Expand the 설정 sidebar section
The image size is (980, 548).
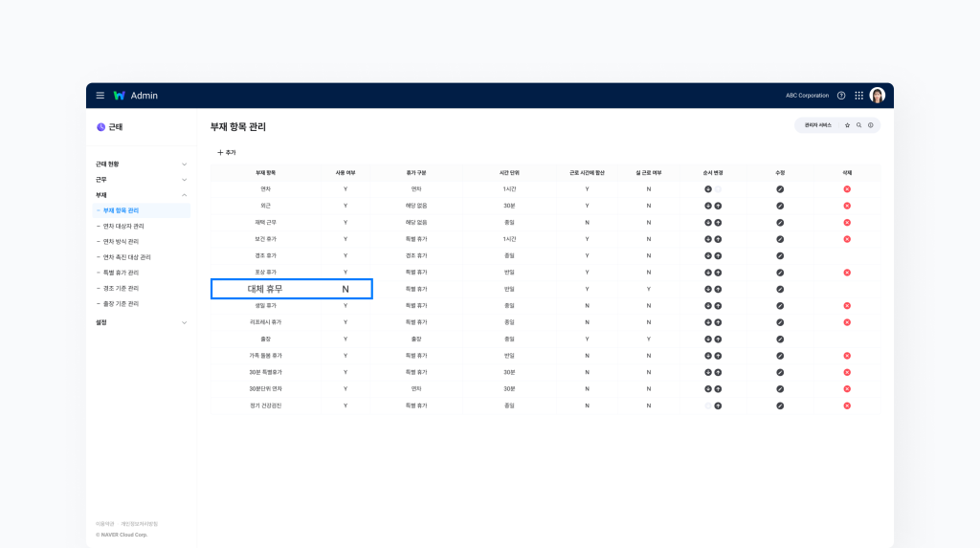185,323
